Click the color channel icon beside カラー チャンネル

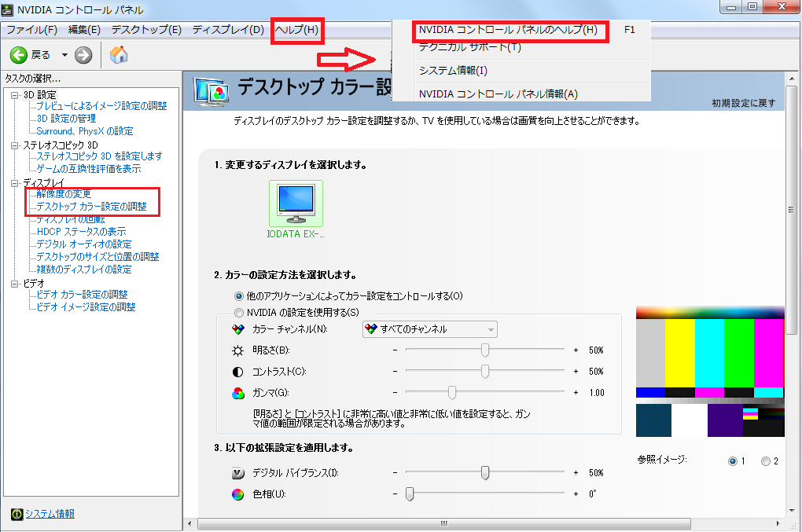pos(237,329)
